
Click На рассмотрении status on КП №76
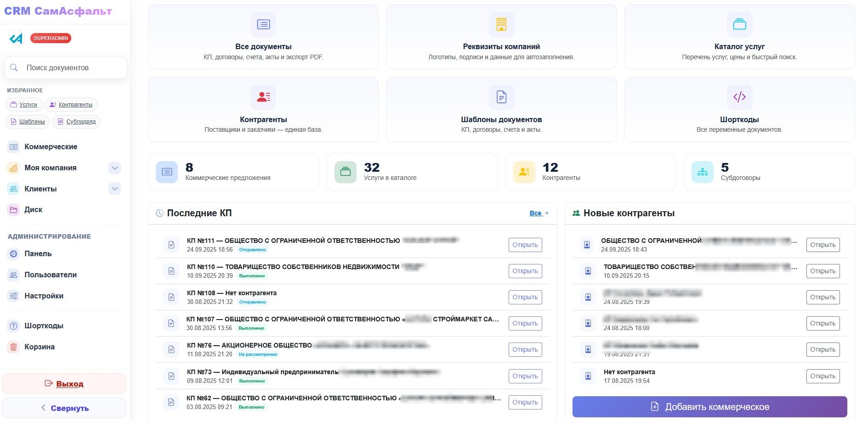click(x=258, y=354)
